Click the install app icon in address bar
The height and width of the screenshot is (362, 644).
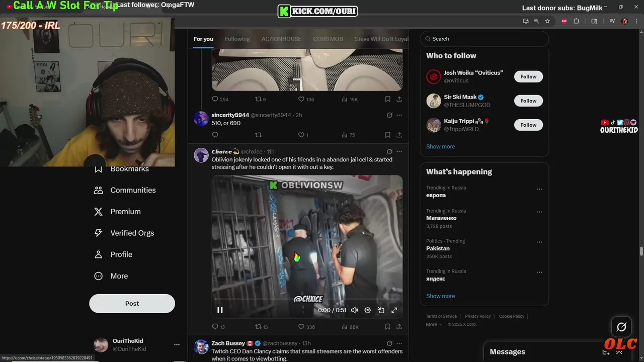pyautogui.click(x=526, y=21)
